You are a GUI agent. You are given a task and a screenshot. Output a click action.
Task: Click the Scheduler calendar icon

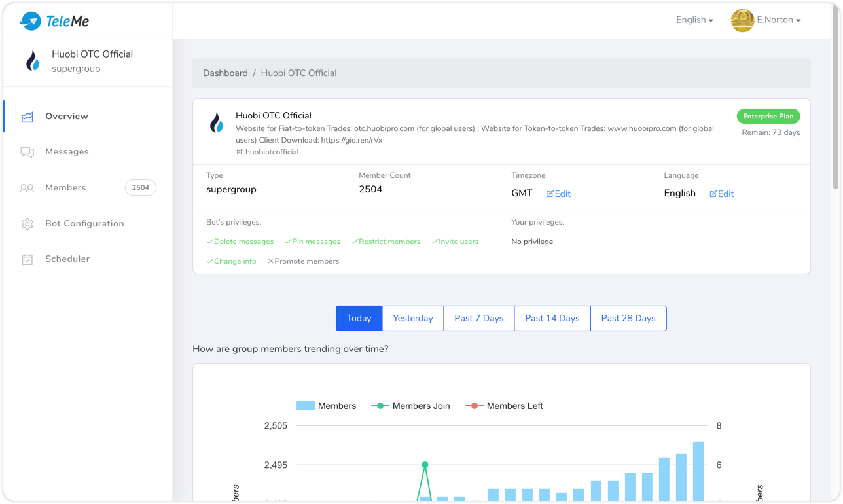27,260
